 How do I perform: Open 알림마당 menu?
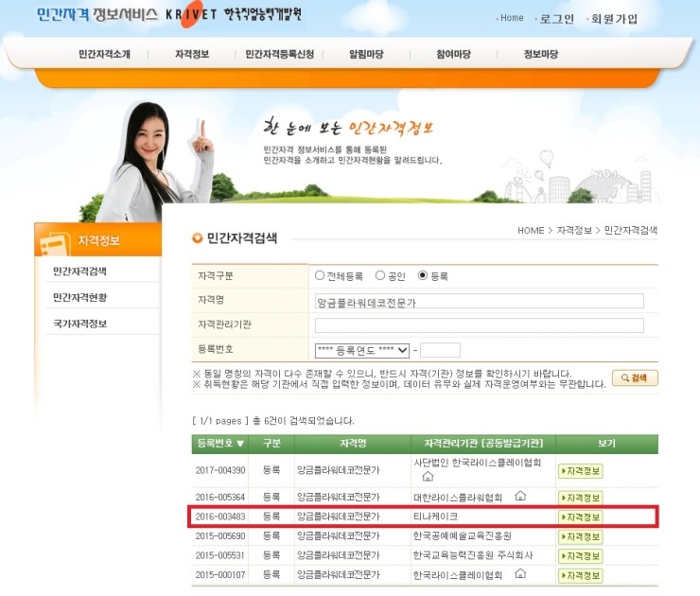click(x=366, y=55)
